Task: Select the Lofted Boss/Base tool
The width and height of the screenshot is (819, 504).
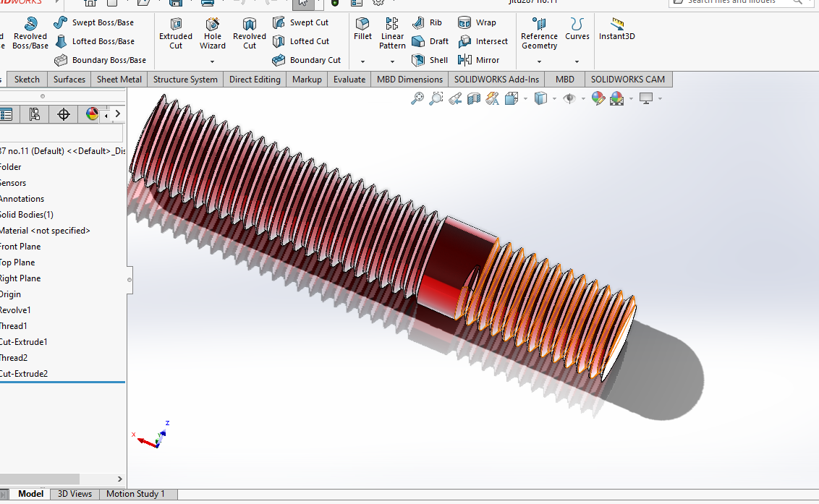Action: (x=94, y=41)
